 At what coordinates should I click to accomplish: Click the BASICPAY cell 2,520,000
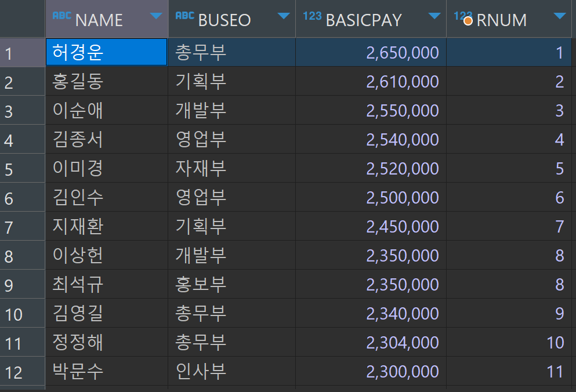tap(371, 169)
